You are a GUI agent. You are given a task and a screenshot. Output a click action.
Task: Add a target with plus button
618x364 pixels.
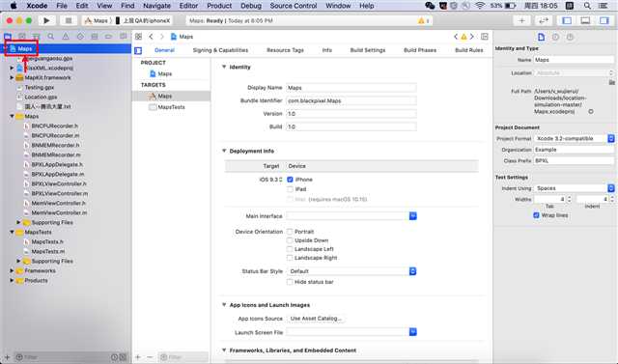138,357
